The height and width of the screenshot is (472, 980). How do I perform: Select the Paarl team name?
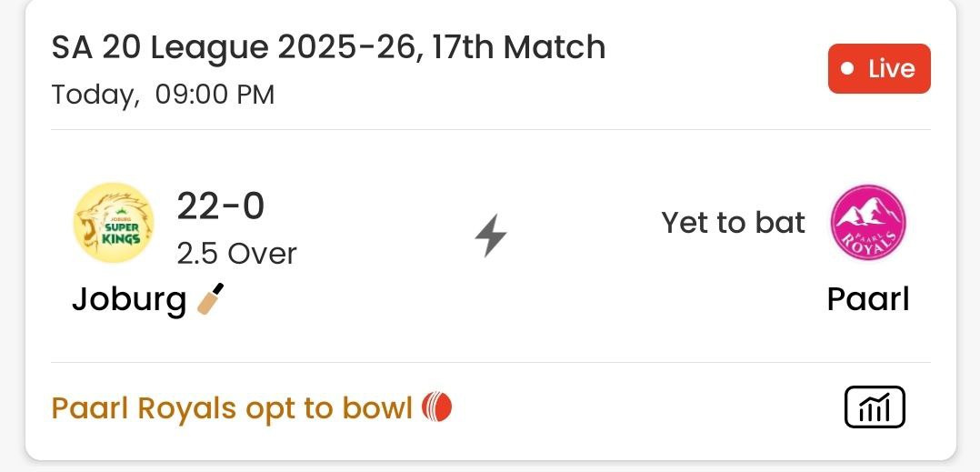867,299
